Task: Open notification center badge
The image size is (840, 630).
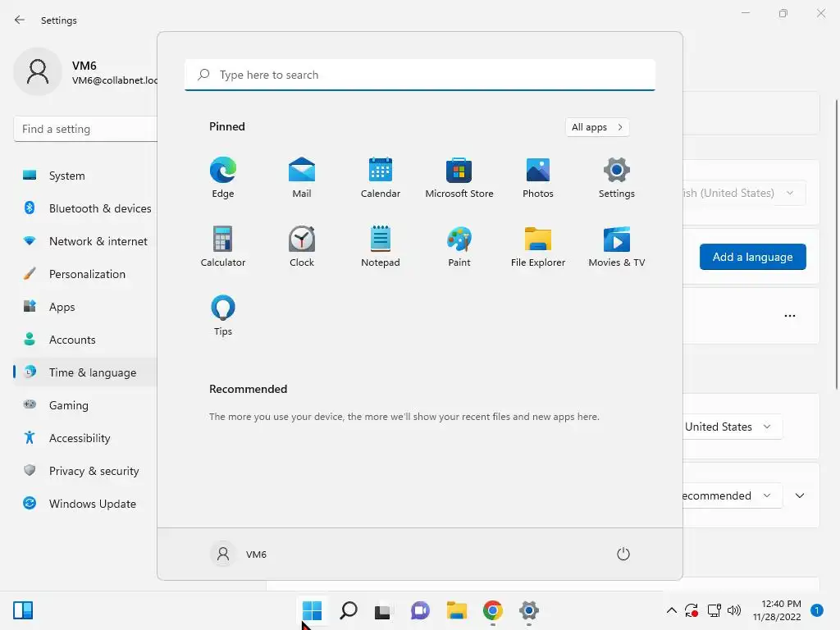Action: point(816,610)
